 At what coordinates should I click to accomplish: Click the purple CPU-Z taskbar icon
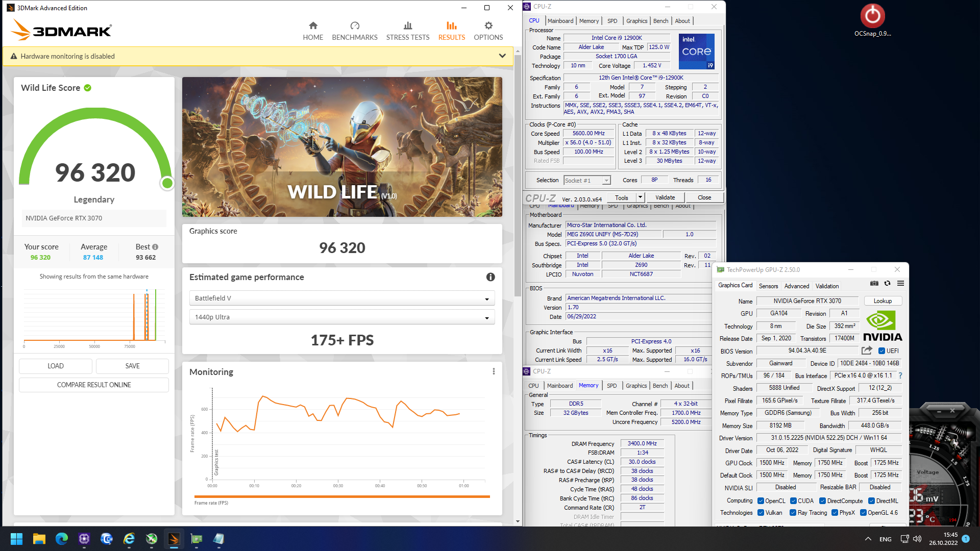(x=84, y=539)
